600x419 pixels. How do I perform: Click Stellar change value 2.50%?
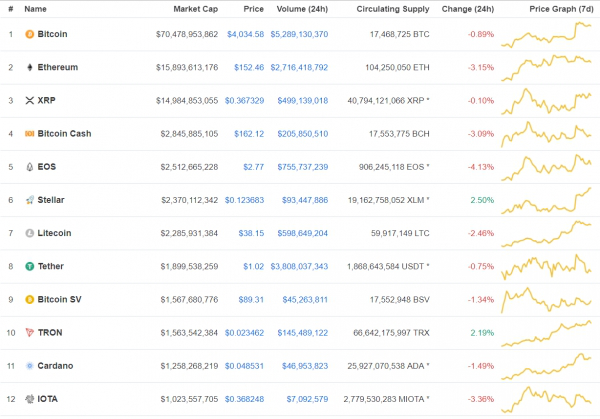(x=482, y=200)
